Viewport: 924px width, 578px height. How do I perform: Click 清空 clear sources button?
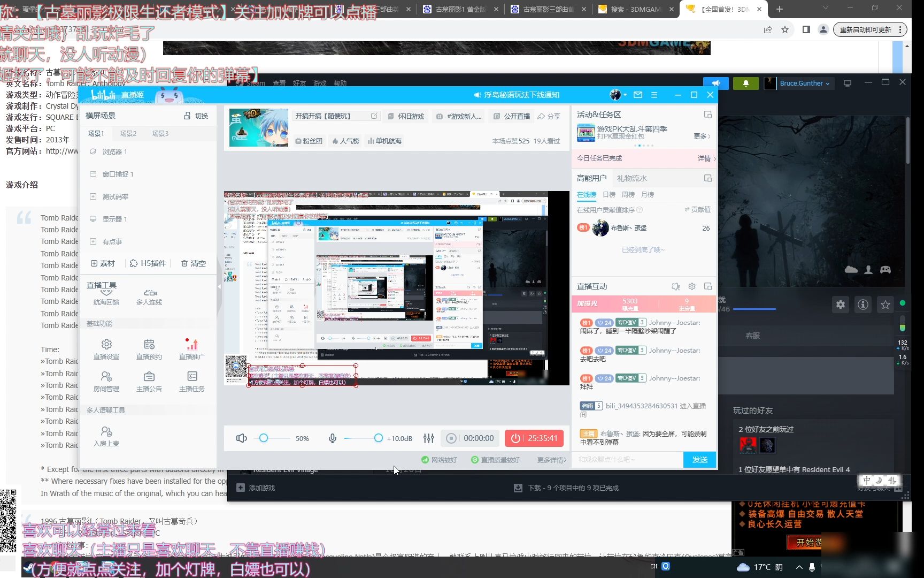[x=194, y=263]
